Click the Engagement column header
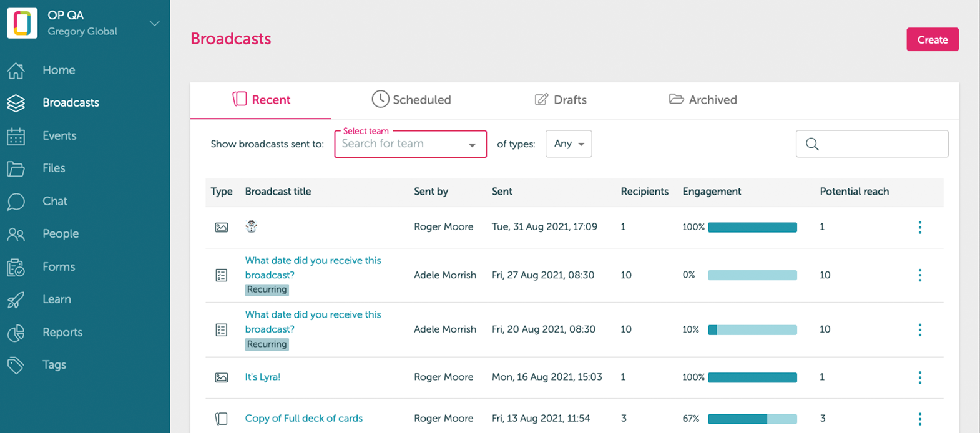This screenshot has height=433, width=980. [712, 192]
